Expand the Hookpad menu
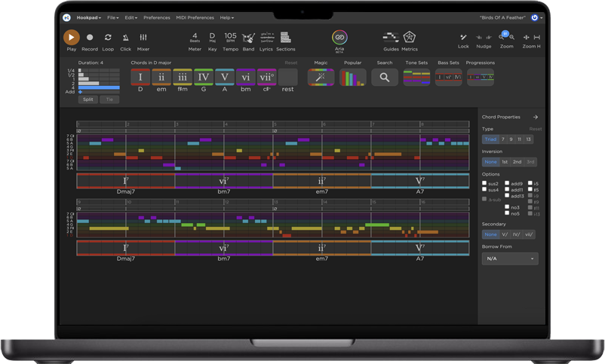 pos(89,17)
